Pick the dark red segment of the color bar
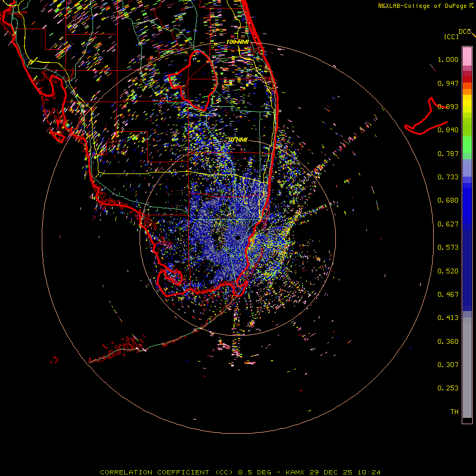 point(467,79)
